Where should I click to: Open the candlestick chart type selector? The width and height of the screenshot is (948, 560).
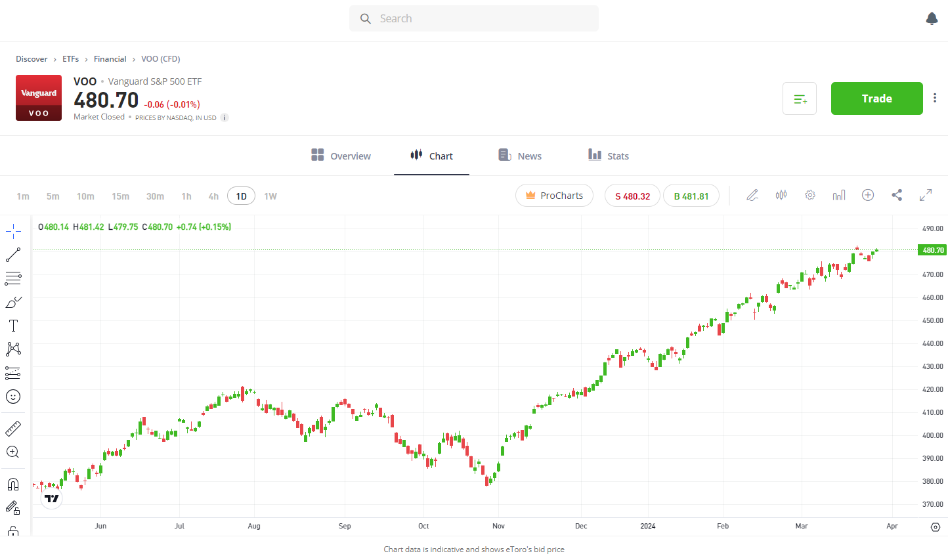tap(781, 195)
